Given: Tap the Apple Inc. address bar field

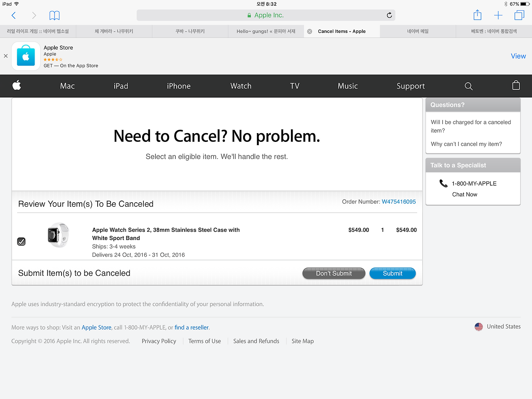Looking at the screenshot, I should pyautogui.click(x=266, y=15).
